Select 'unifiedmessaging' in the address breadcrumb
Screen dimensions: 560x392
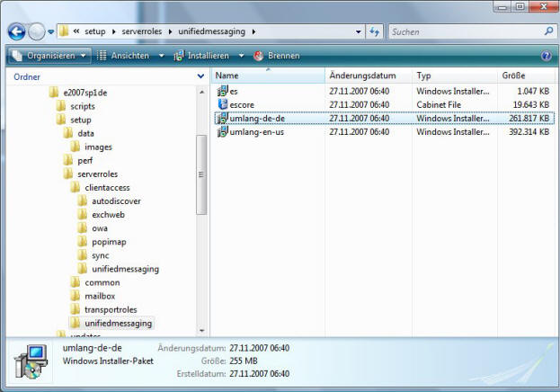tap(212, 31)
